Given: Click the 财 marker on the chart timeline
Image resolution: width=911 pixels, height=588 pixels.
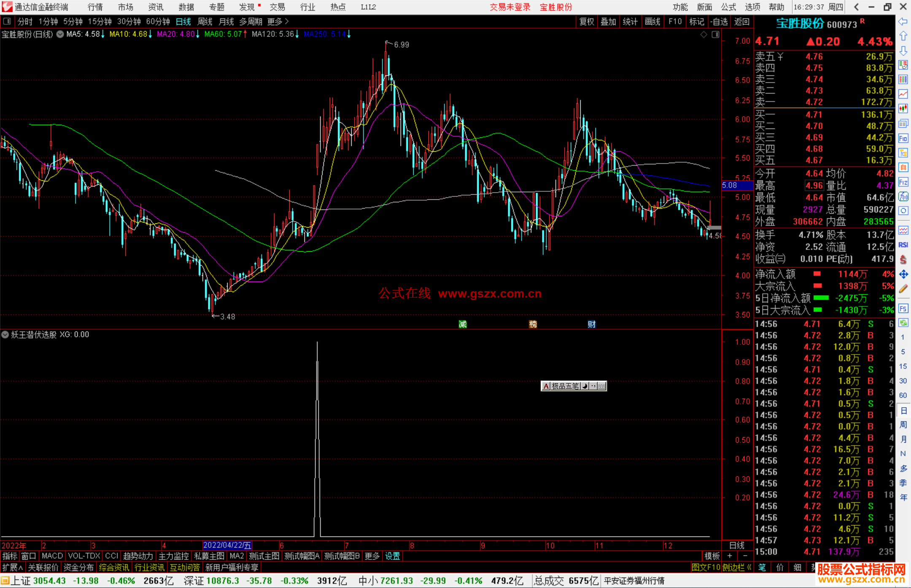Looking at the screenshot, I should [592, 324].
